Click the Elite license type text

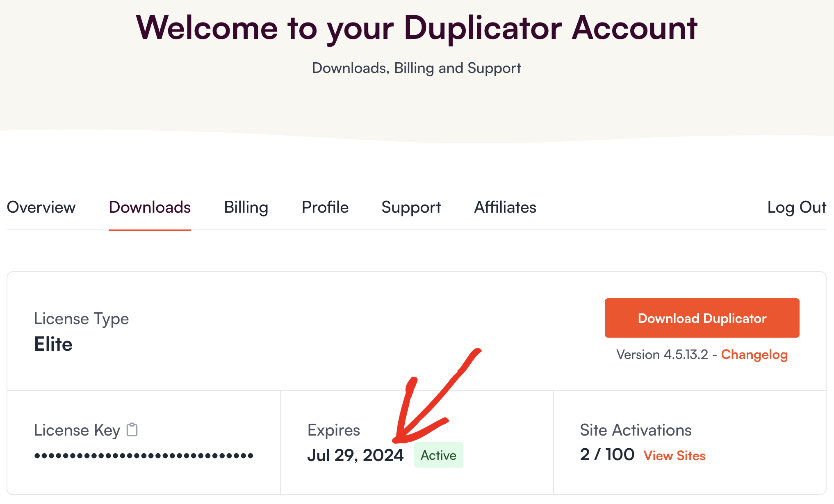pyautogui.click(x=53, y=344)
